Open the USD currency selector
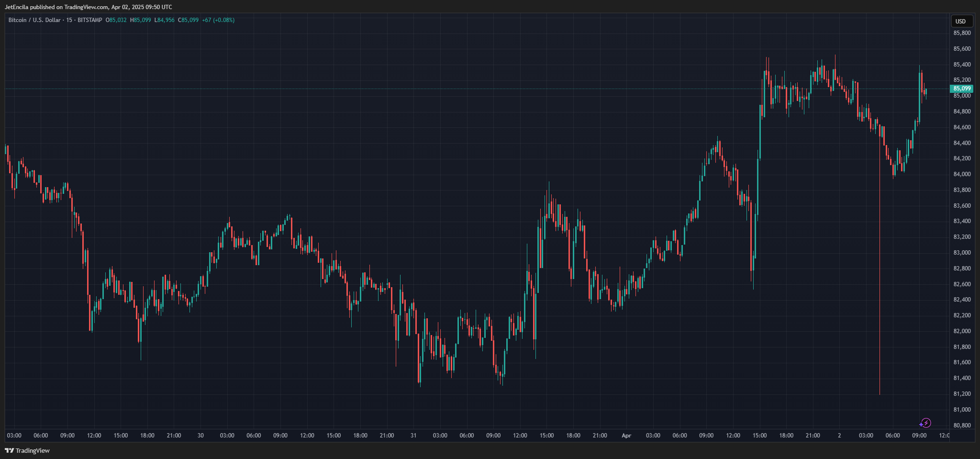 (960, 21)
